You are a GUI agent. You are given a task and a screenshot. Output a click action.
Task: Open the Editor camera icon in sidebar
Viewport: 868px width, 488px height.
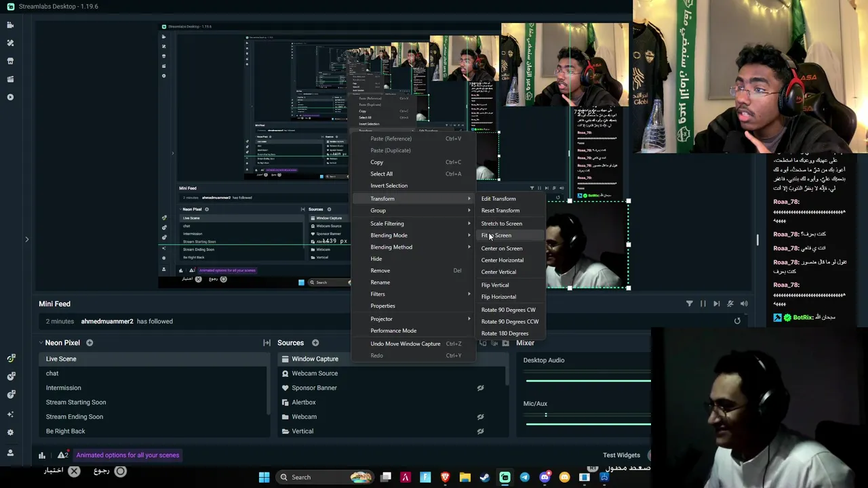pos(10,25)
